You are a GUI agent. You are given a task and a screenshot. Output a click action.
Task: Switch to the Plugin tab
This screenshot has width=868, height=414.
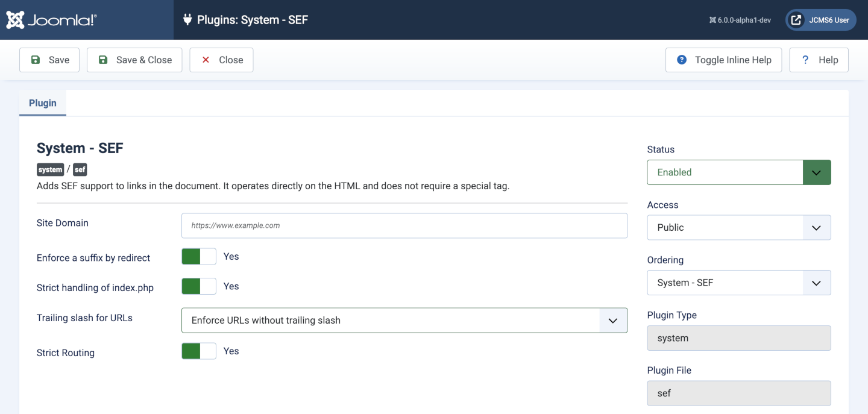(x=43, y=103)
